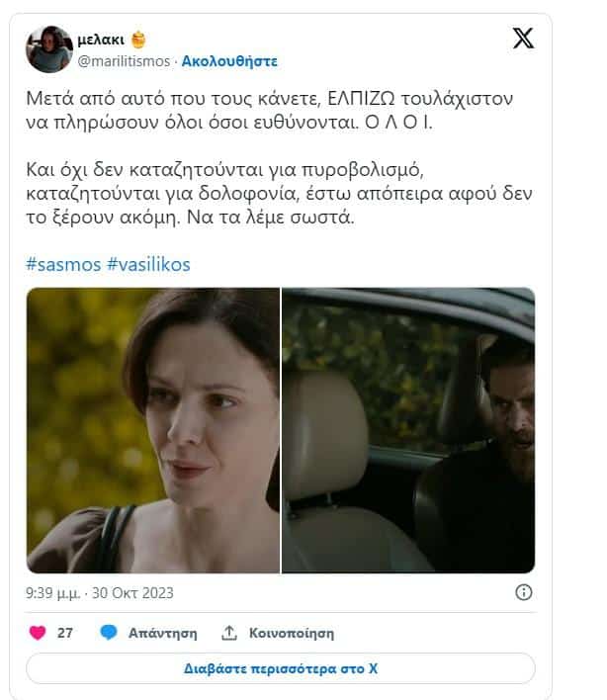
Task: Open the right image of man in car
Action: [408, 430]
